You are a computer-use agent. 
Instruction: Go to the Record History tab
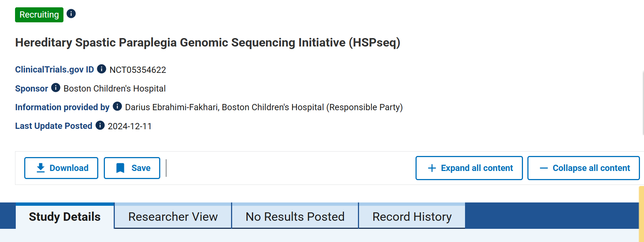pos(412,217)
